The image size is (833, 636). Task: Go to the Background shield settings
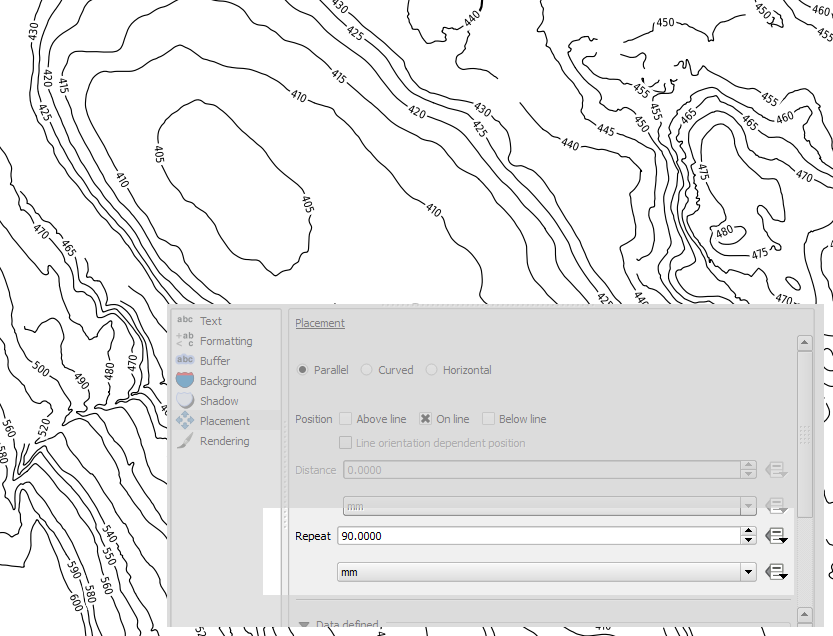click(x=227, y=381)
